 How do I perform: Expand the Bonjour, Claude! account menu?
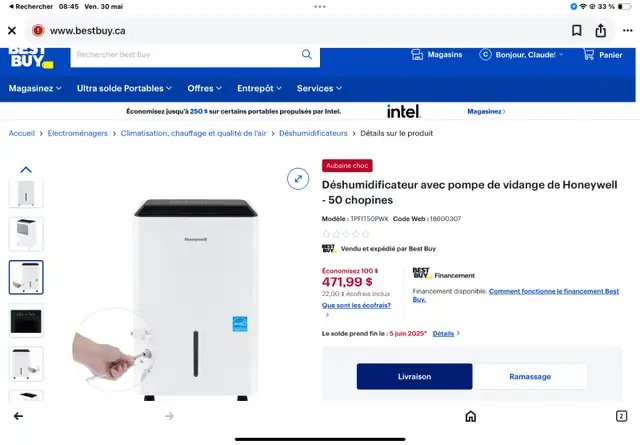click(x=522, y=55)
